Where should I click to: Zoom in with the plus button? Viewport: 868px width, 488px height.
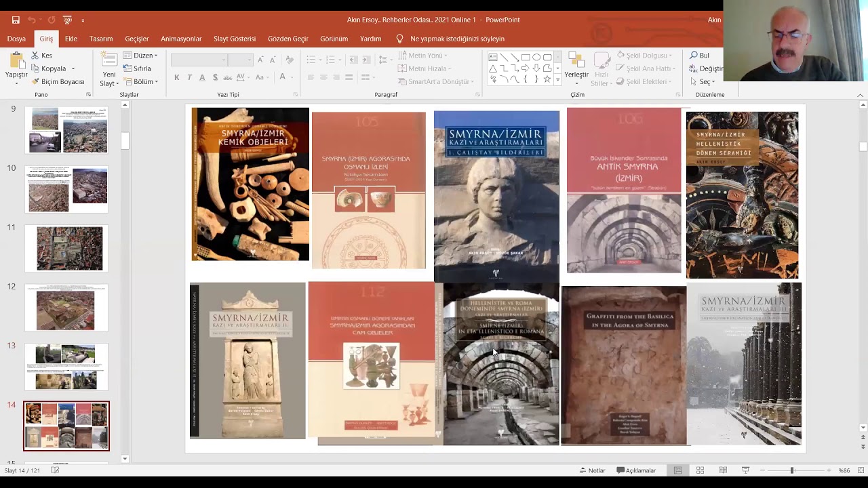tap(828, 470)
